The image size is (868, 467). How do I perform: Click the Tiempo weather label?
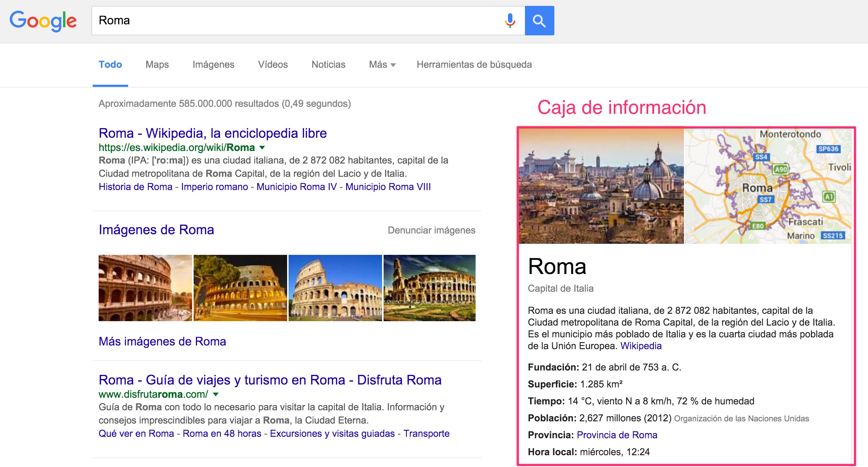546,401
